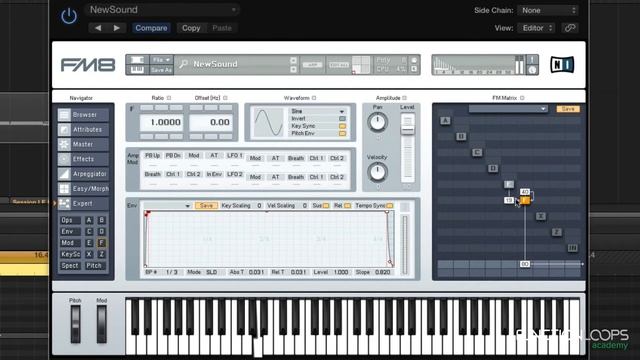The height and width of the screenshot is (360, 640).
Task: Select operator D in FM Matrix
Action: tap(493, 168)
